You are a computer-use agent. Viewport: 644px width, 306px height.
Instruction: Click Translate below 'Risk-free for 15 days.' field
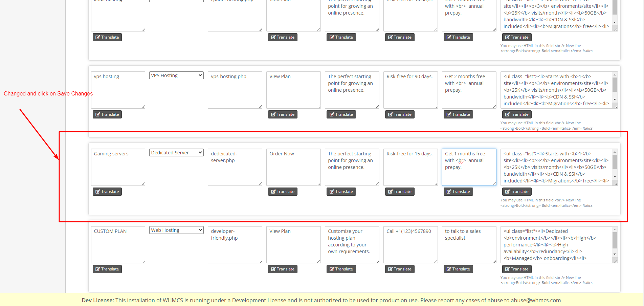pos(400,192)
